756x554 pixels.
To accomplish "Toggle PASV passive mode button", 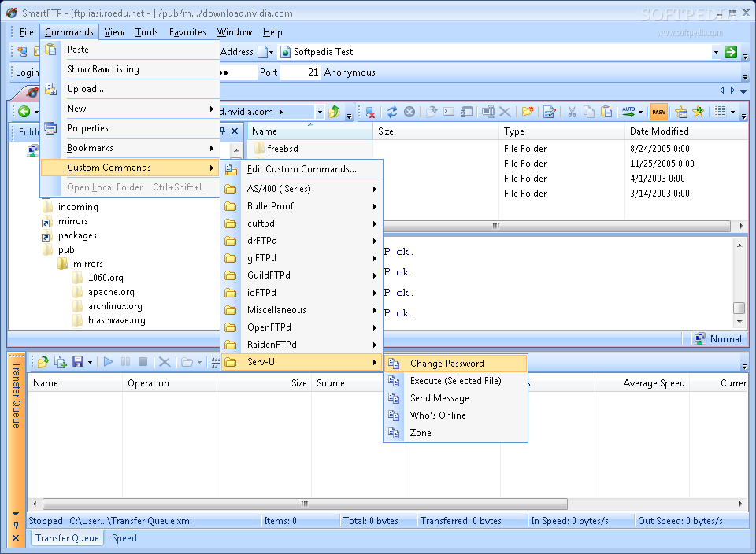I will (658, 112).
